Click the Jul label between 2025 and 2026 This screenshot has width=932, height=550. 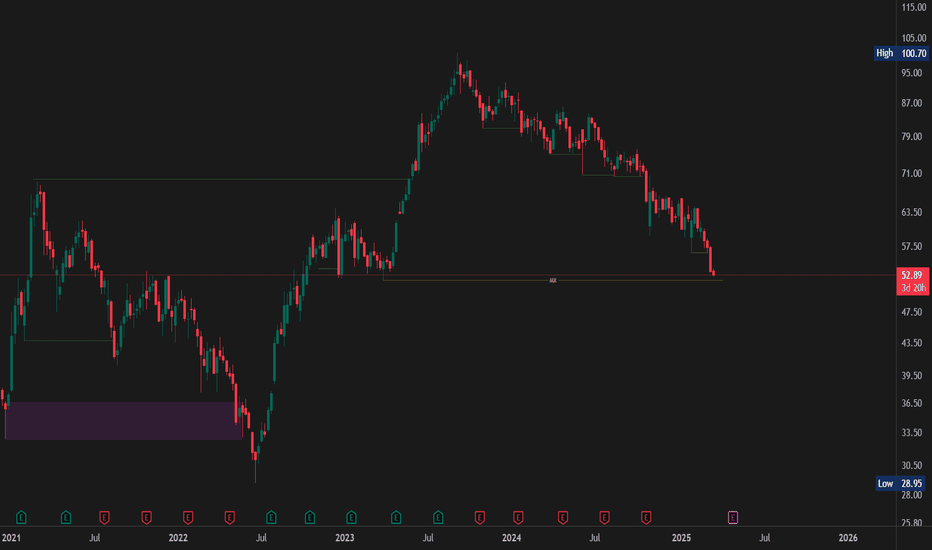[764, 538]
